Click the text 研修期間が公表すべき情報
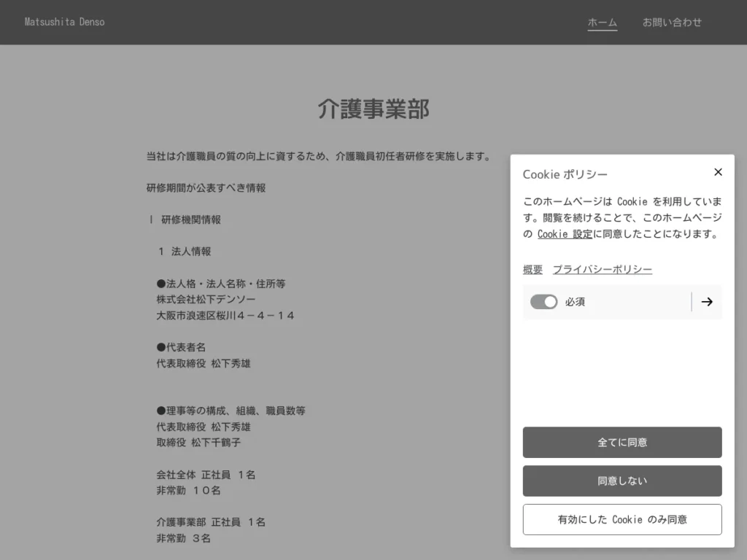The width and height of the screenshot is (747, 560). [x=206, y=188]
